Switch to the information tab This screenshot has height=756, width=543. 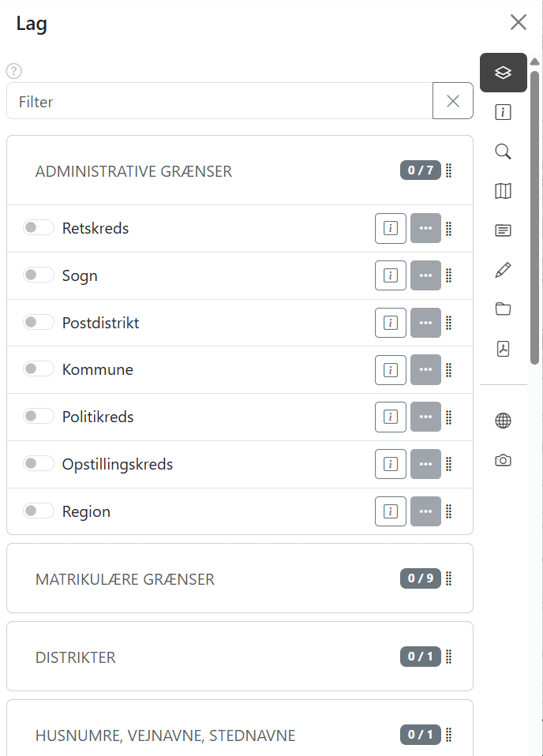point(503,112)
